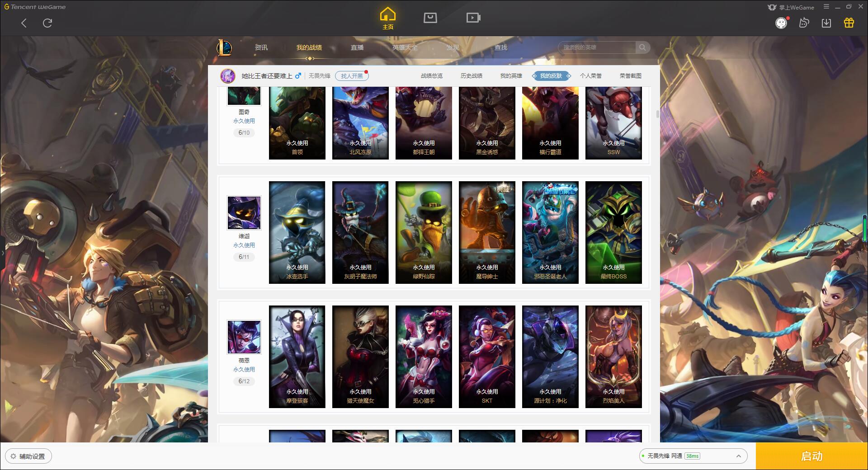Open the SKT skin card
The height and width of the screenshot is (470, 868).
click(487, 357)
